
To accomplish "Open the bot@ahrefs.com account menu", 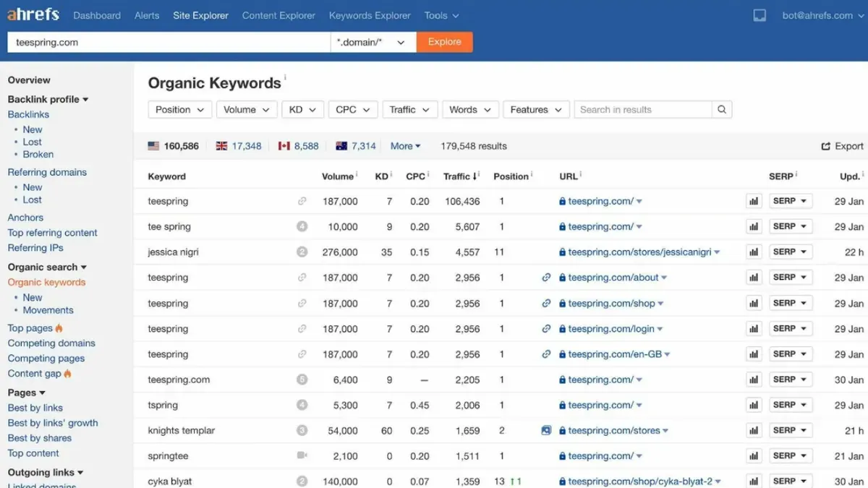I will click(822, 15).
